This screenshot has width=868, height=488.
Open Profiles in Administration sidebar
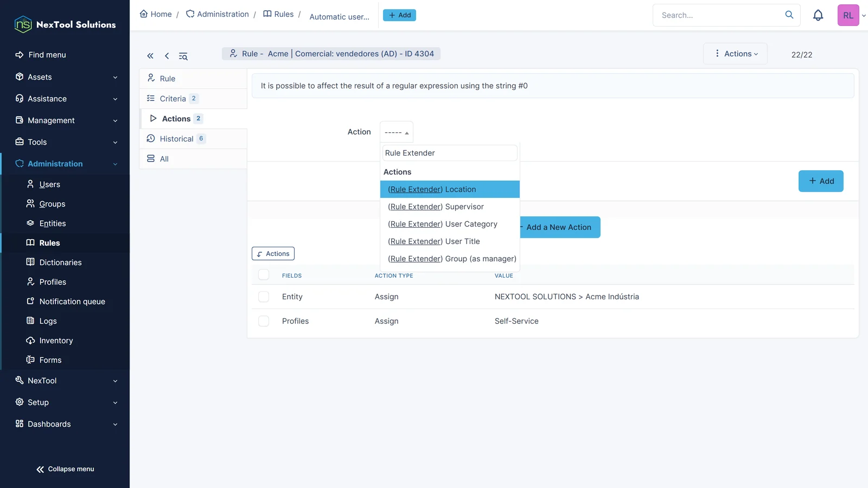coord(53,282)
